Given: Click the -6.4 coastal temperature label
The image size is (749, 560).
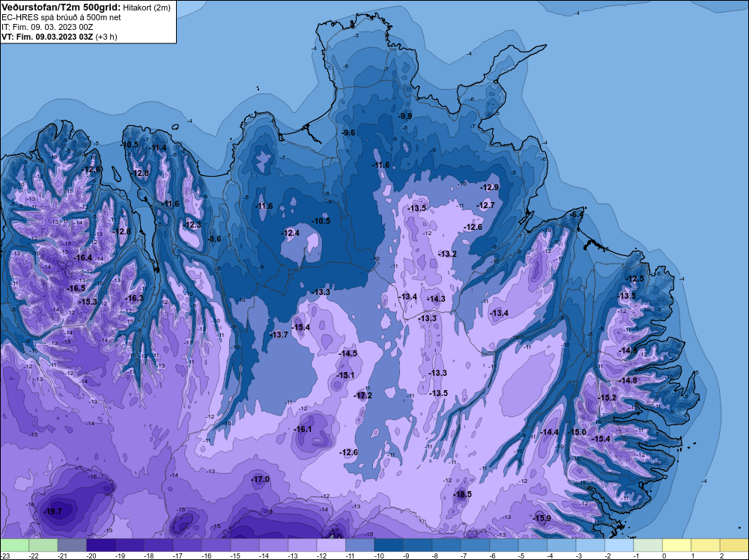Looking at the screenshot, I should (x=577, y=214).
